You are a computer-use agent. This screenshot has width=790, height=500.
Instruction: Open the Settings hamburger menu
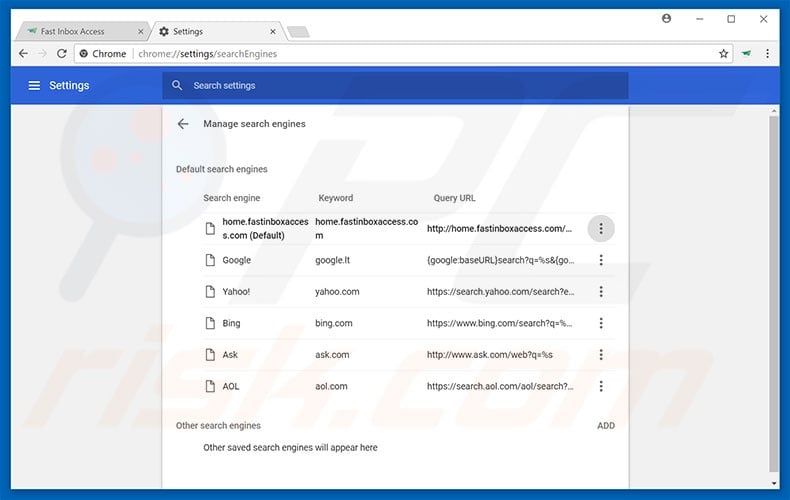pyautogui.click(x=34, y=85)
